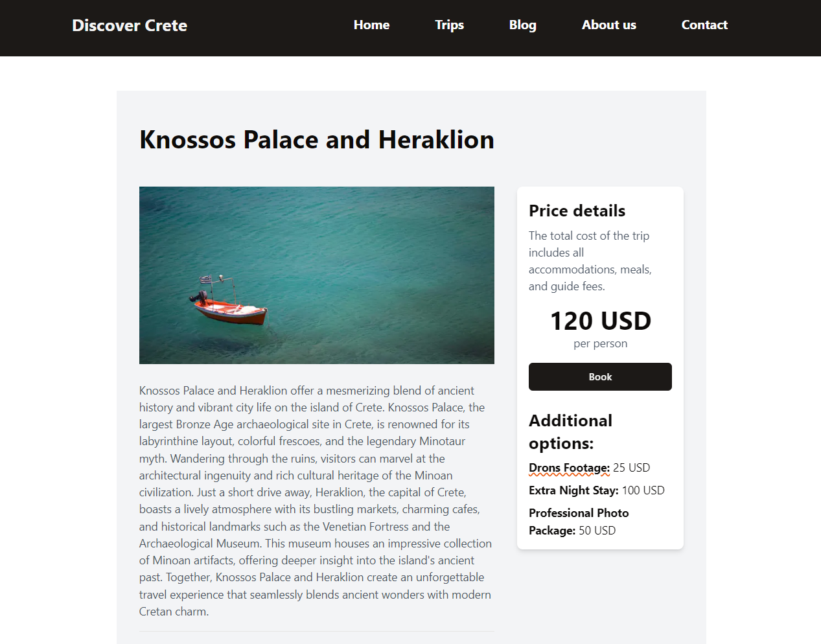Click the per person label

click(600, 343)
